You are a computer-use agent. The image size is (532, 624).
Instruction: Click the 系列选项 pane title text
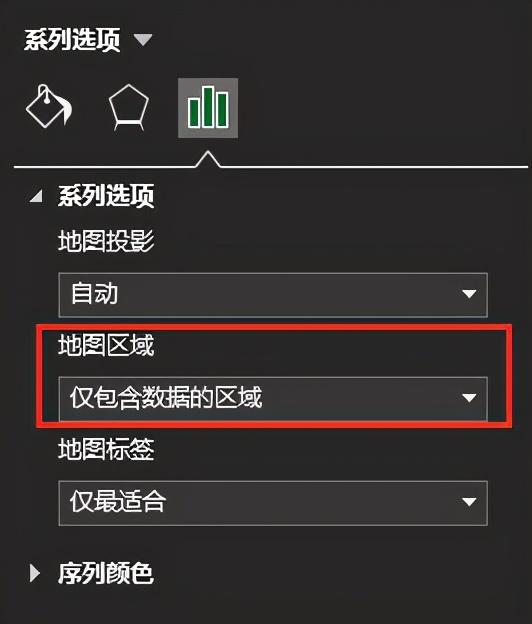click(72, 40)
